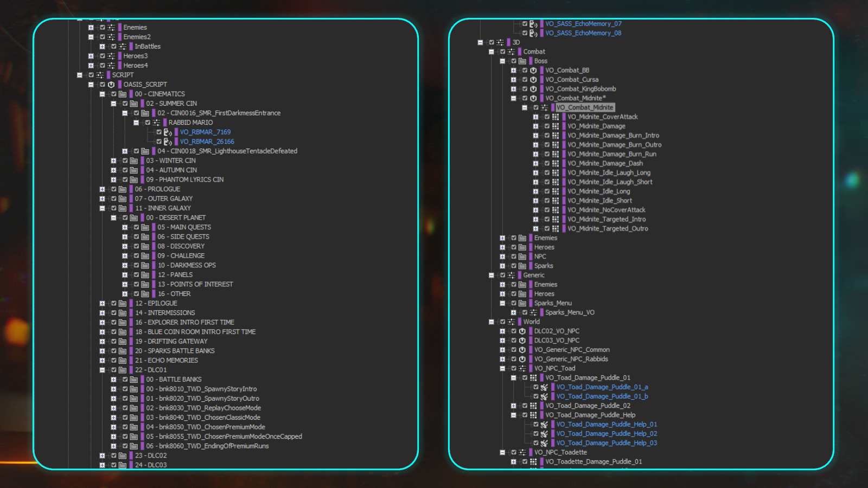Expand the VO_Toad_Damage_Puddle_02 container
Viewport: 868px width, 488px height.
513,406
